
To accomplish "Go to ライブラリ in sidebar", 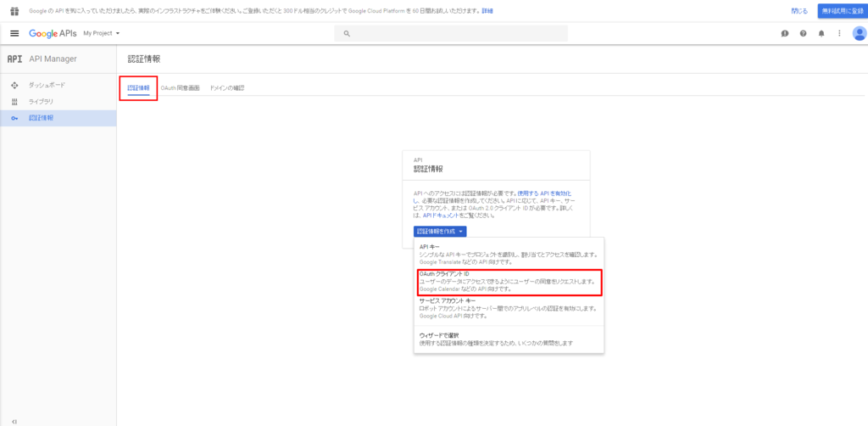I will tap(58, 101).
